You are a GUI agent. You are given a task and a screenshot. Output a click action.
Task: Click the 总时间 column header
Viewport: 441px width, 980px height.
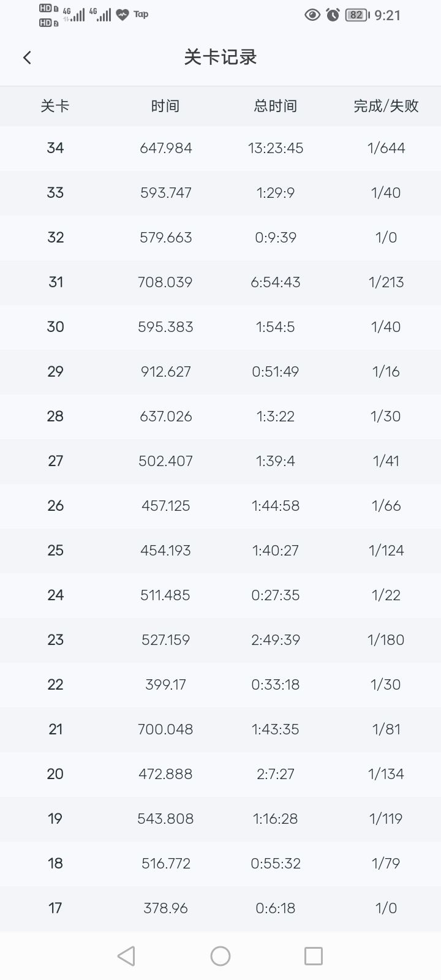[276, 106]
